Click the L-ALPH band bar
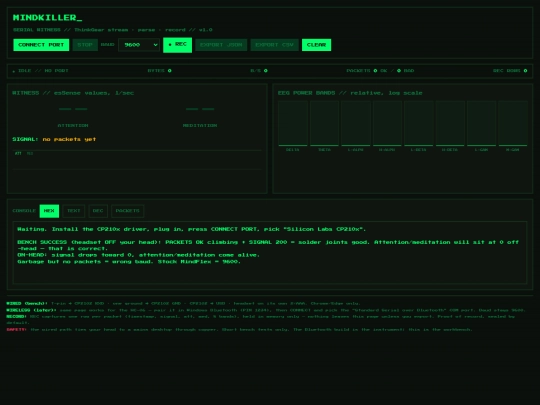Viewport: 540px width, 405px height. coord(356,123)
